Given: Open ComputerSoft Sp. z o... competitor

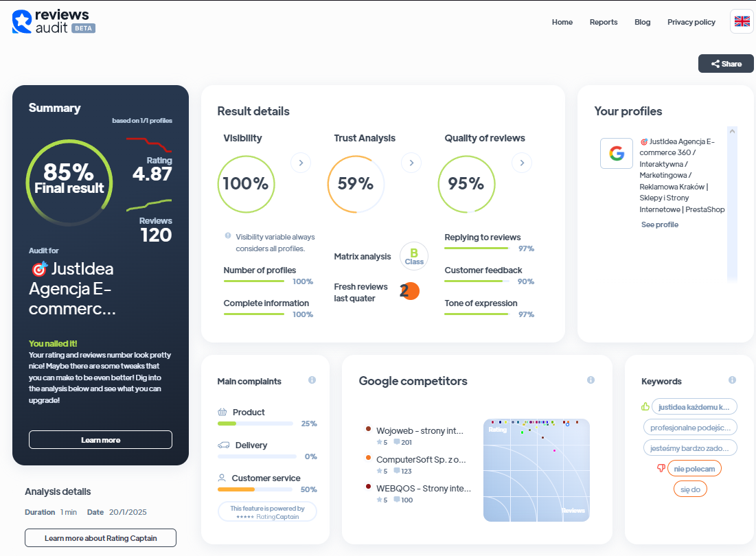Looking at the screenshot, I should 421,460.
